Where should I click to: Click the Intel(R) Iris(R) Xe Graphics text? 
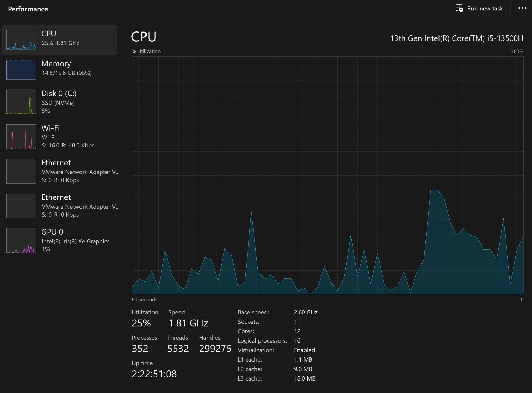[x=76, y=241]
